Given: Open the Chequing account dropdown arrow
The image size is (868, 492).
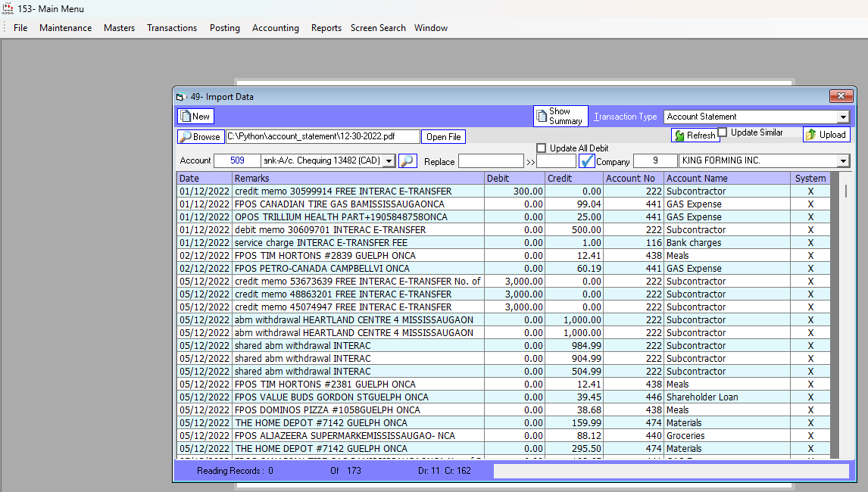Looking at the screenshot, I should point(389,161).
